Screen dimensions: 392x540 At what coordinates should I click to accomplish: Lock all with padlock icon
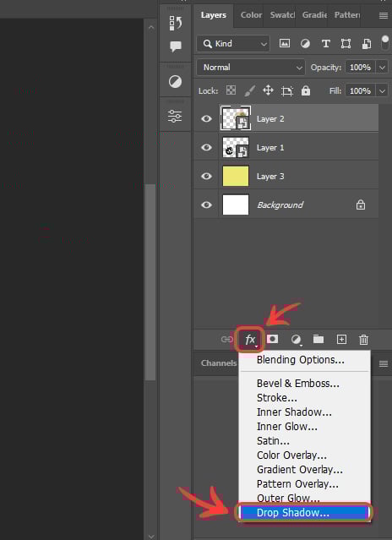coord(306,90)
